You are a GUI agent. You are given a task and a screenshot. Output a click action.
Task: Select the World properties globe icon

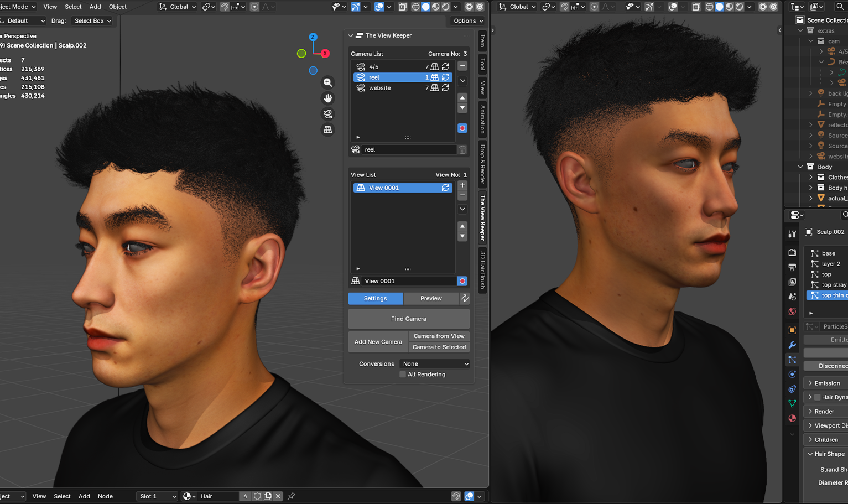point(792,311)
